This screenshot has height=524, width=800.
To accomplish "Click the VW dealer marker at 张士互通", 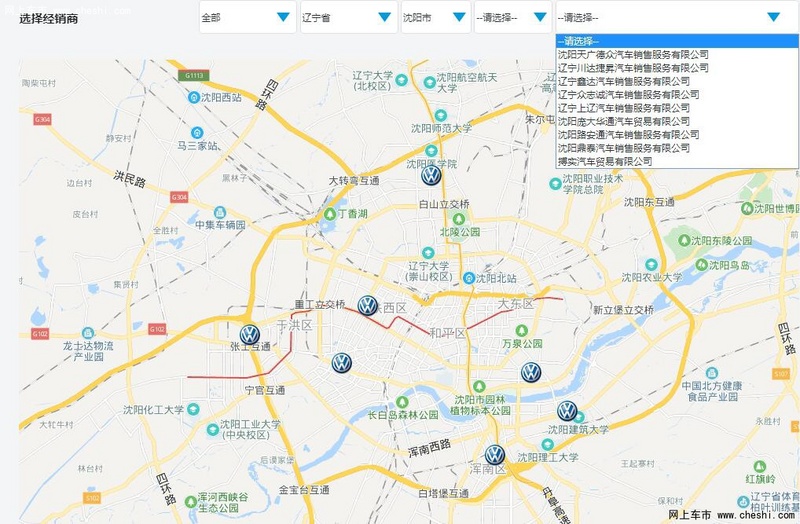I will coord(249,335).
